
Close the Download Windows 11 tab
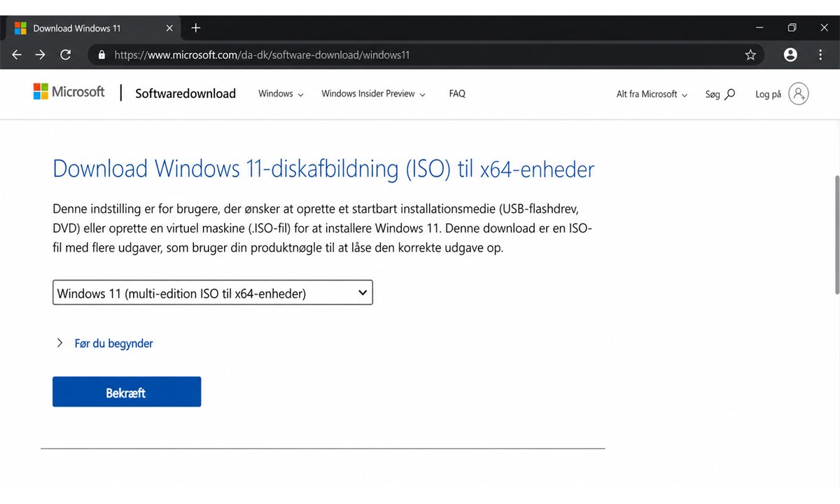[x=169, y=28]
